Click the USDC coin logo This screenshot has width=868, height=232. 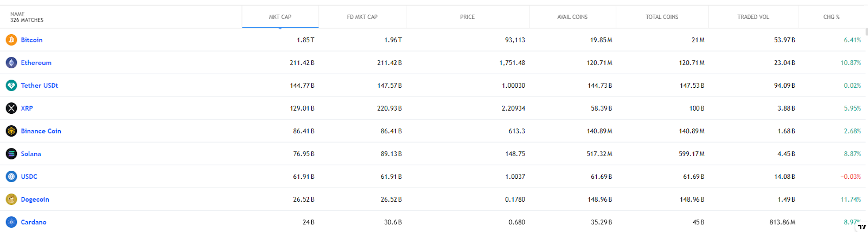coord(11,176)
